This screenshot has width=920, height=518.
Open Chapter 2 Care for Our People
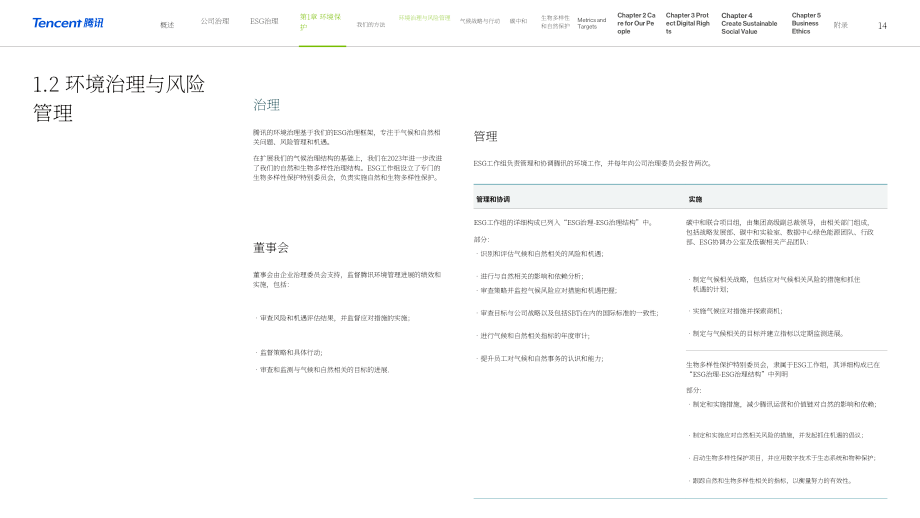click(636, 23)
